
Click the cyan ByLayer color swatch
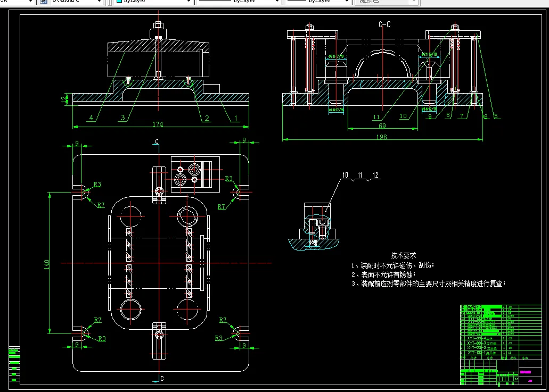tap(119, 2)
